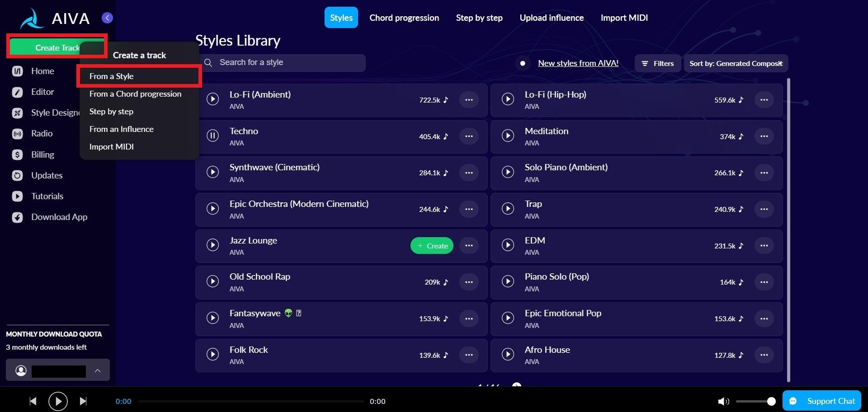Play the Trap style preview

508,209
